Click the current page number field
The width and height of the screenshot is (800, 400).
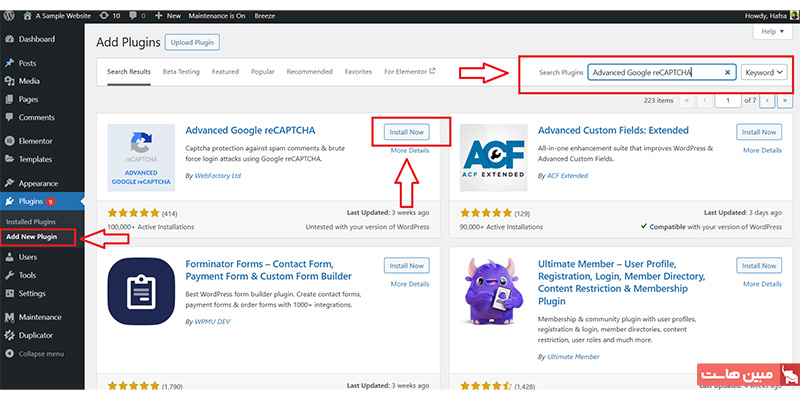click(x=728, y=101)
